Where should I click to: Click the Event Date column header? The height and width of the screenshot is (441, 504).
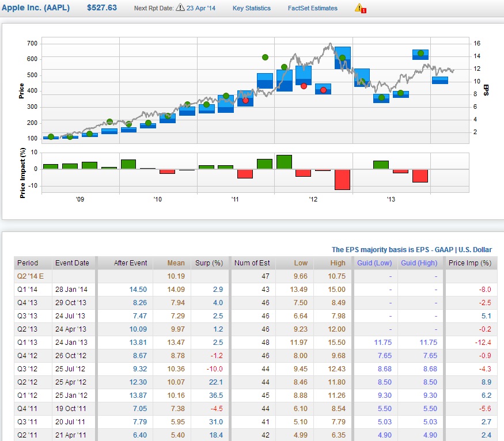(72, 263)
